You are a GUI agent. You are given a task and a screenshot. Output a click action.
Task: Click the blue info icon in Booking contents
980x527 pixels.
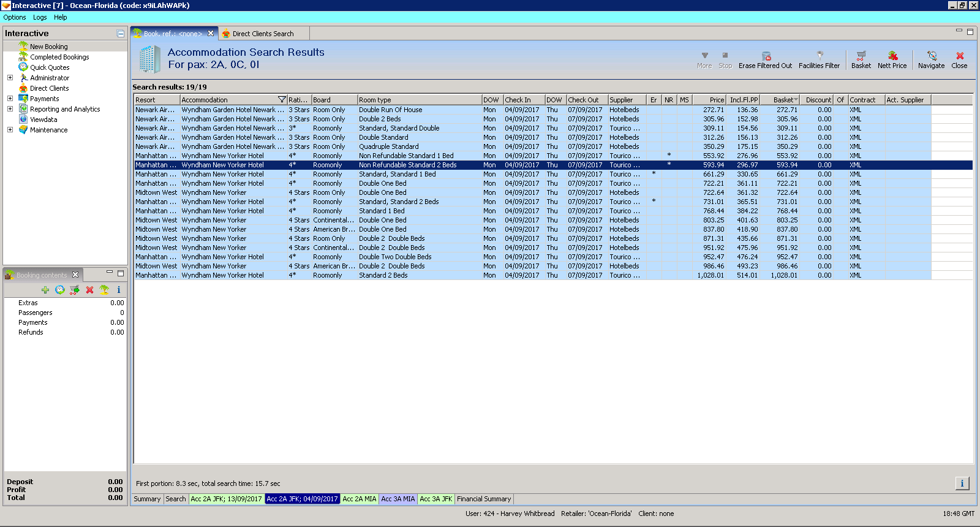click(x=119, y=290)
